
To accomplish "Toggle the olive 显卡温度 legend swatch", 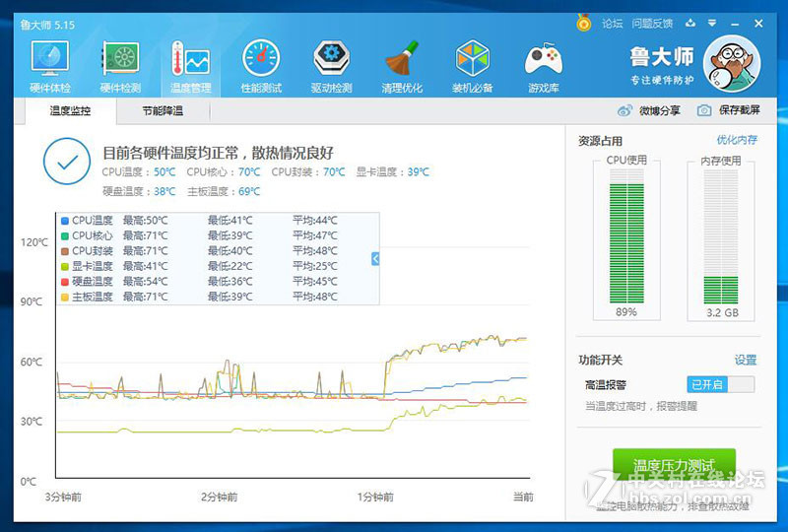I will tap(65, 267).
